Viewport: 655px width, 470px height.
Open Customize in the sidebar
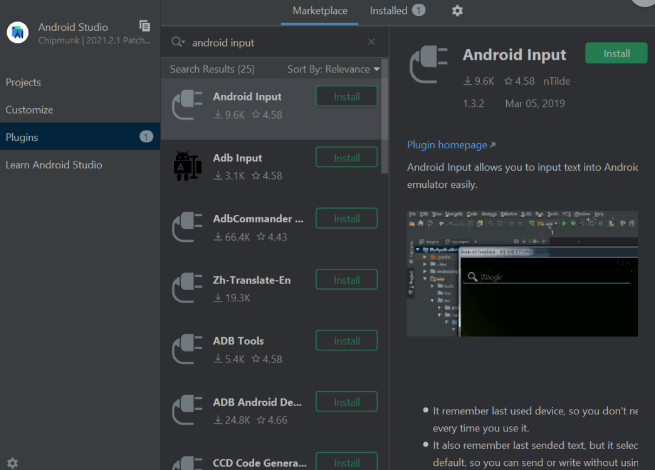(x=29, y=110)
